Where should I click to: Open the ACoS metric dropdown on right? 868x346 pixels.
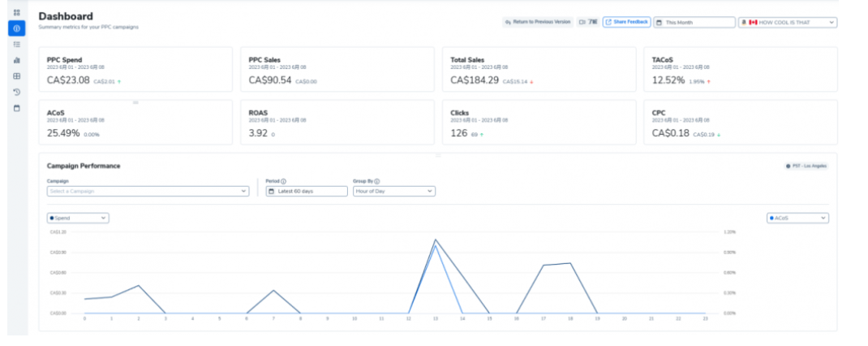[797, 218]
